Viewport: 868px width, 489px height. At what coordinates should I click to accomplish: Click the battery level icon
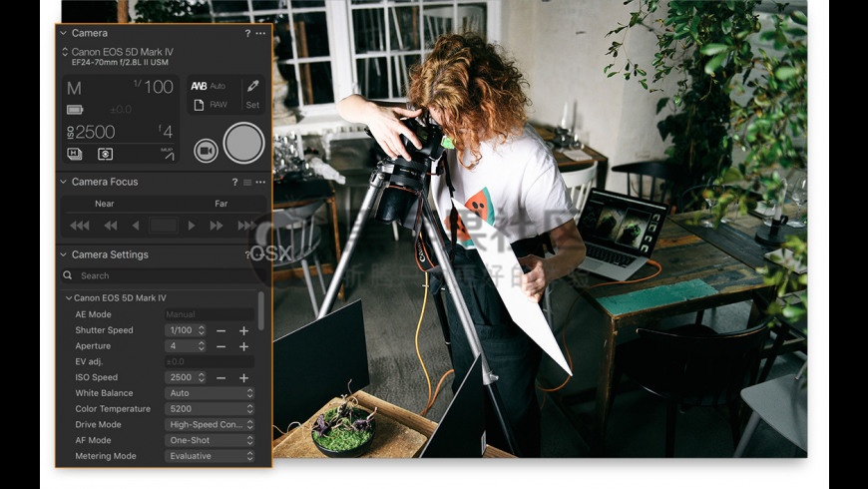coord(75,110)
